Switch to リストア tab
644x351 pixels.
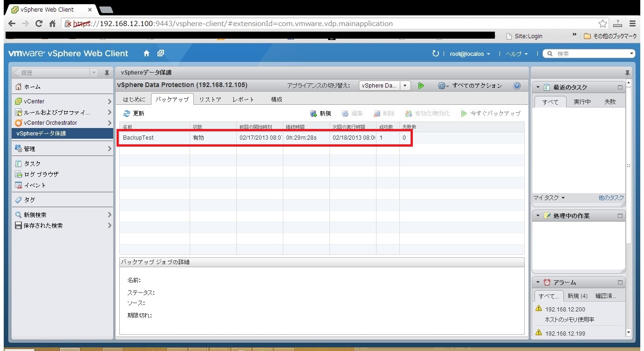pos(210,100)
